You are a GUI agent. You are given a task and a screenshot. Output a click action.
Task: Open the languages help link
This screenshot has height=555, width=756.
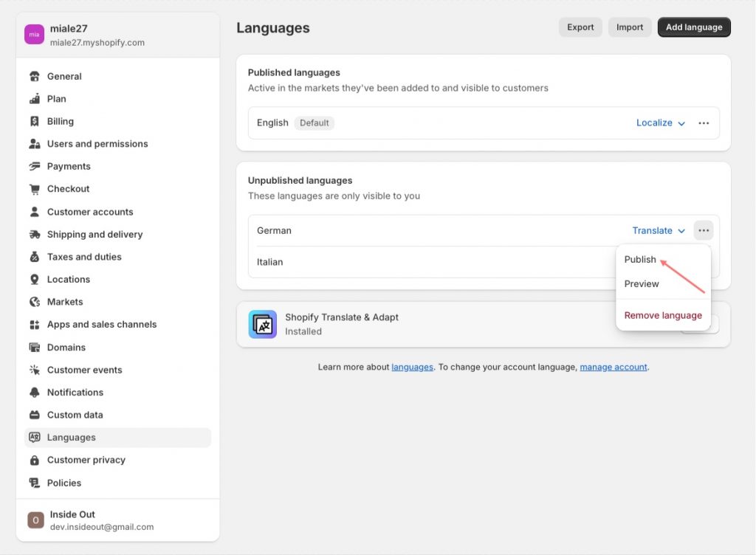pyautogui.click(x=412, y=367)
